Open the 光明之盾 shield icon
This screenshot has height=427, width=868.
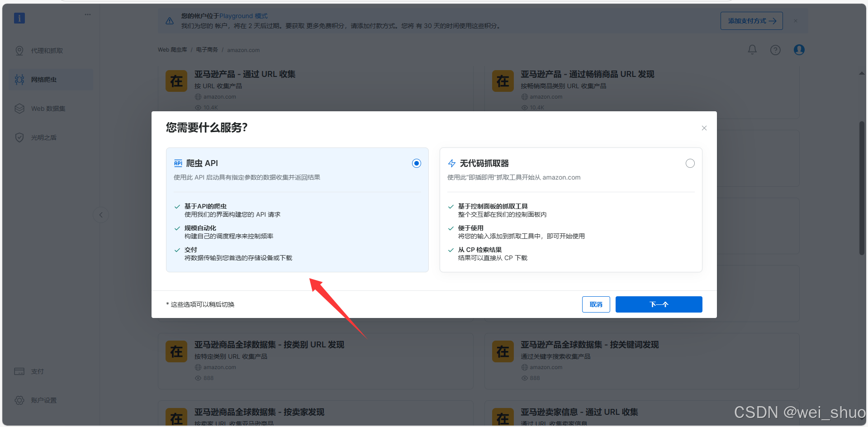point(19,137)
